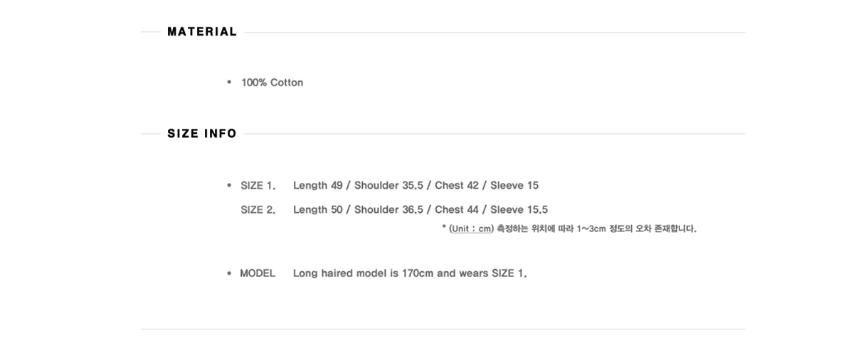The width and height of the screenshot is (868, 356).
Task: Click the Length 49 measurement text
Action: pos(318,185)
